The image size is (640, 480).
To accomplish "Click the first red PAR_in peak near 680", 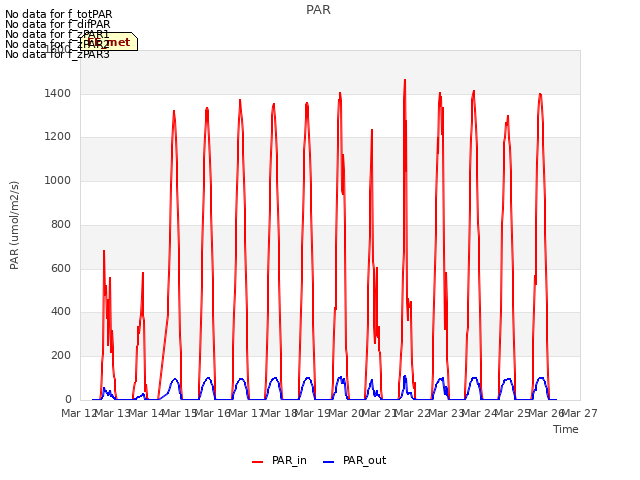I will point(104,251).
